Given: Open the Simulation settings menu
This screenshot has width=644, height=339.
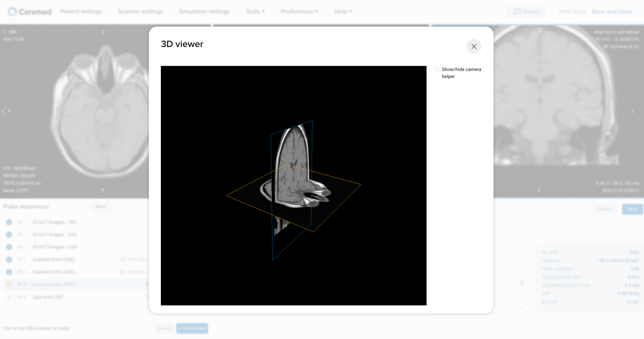Looking at the screenshot, I should [204, 11].
